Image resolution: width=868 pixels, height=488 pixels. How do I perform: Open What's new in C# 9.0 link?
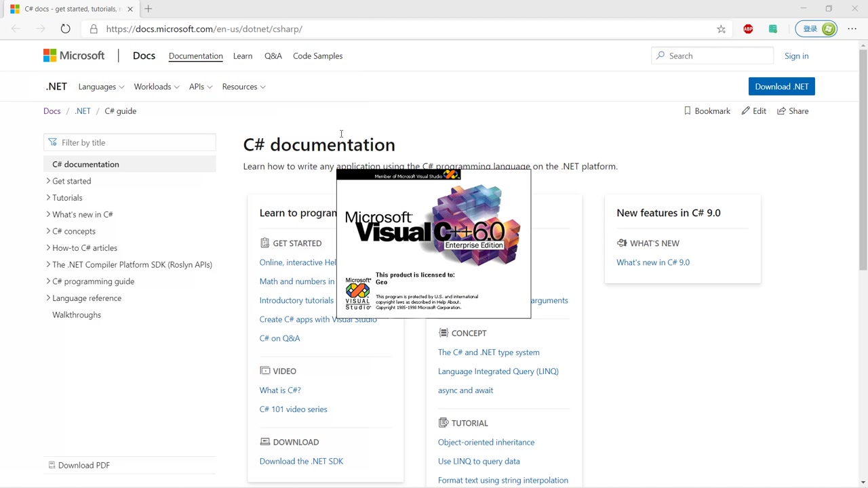(653, 262)
